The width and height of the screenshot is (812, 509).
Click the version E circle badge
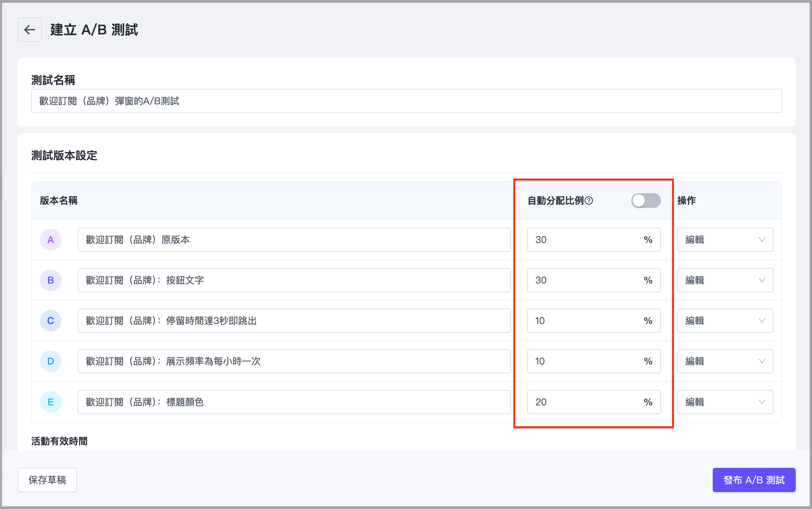[51, 402]
